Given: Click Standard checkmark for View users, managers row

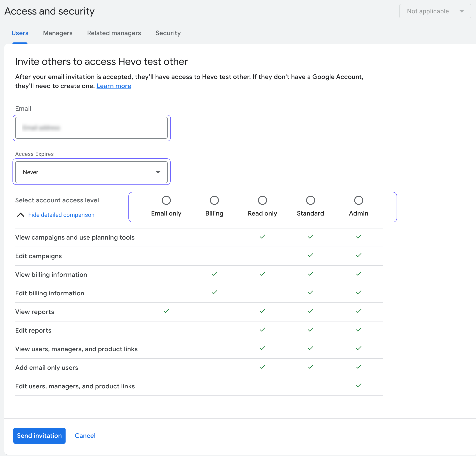Looking at the screenshot, I should [310, 348].
